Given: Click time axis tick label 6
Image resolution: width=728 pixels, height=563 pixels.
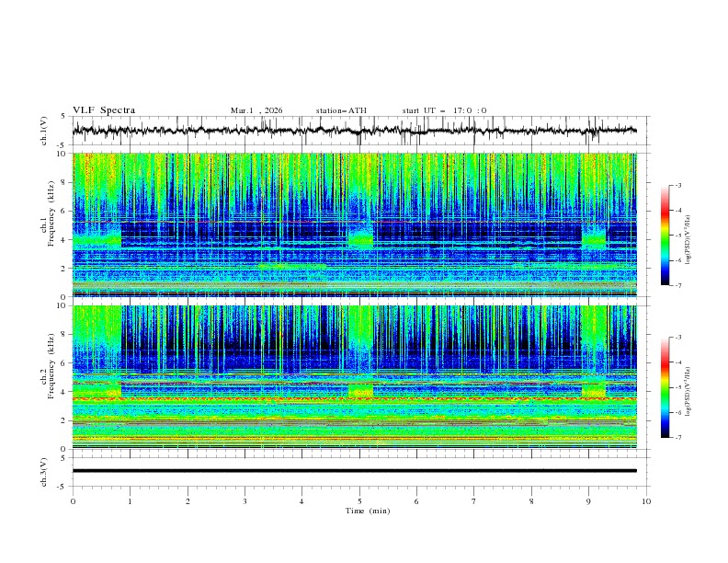Looking at the screenshot, I should pos(416,501).
